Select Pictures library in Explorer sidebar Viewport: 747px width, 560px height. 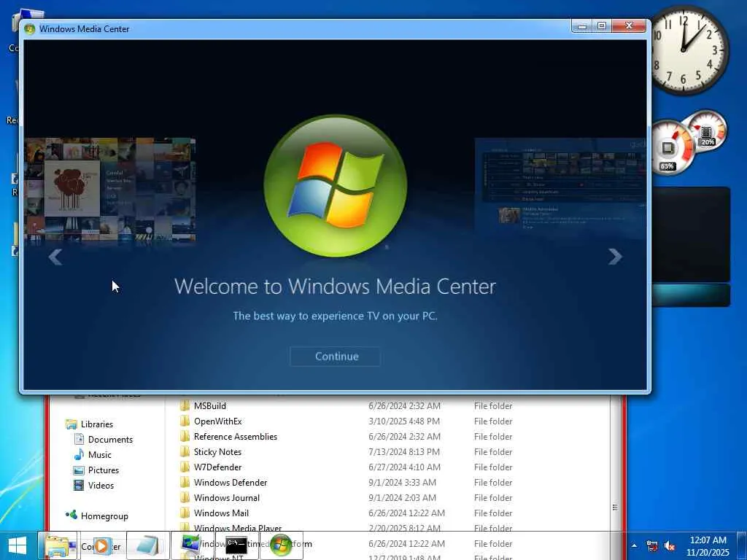(104, 470)
